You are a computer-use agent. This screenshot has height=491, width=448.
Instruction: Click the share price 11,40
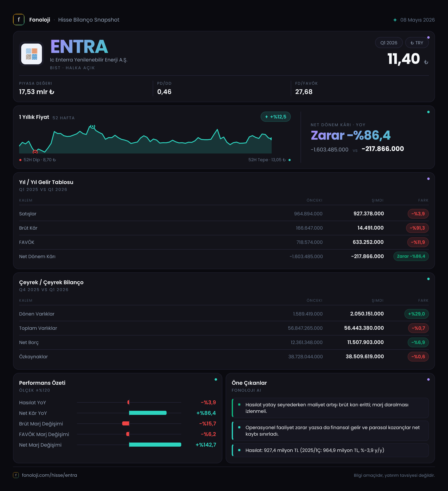tap(404, 59)
